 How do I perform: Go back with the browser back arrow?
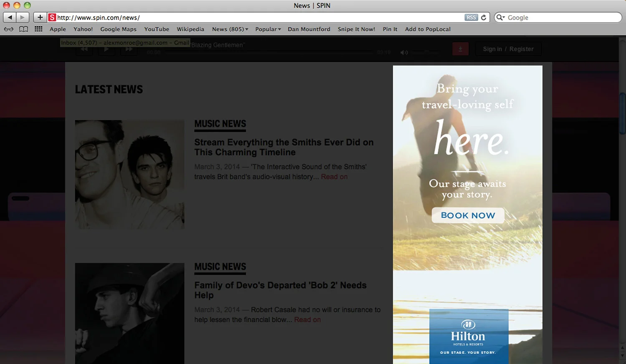(10, 18)
